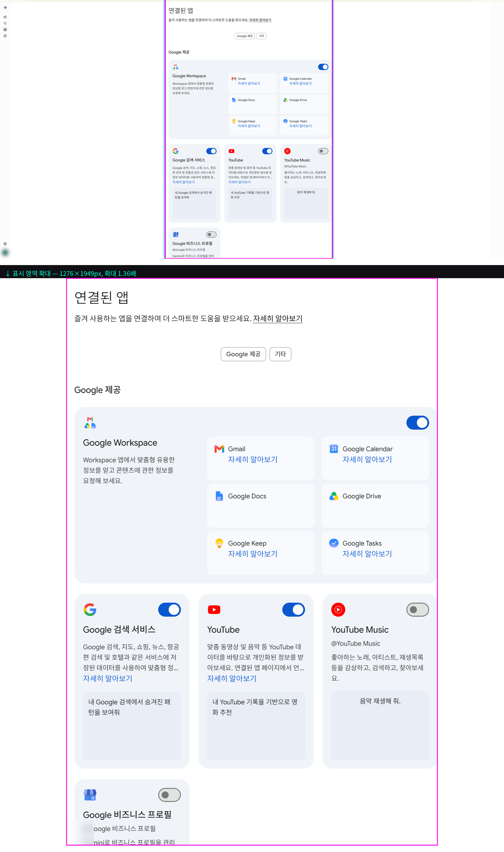The height and width of the screenshot is (852, 504).
Task: Click suggestion '내 YouTube 기록을 기반으로 영화 추천' in enlarged view
Action: pyautogui.click(x=256, y=726)
